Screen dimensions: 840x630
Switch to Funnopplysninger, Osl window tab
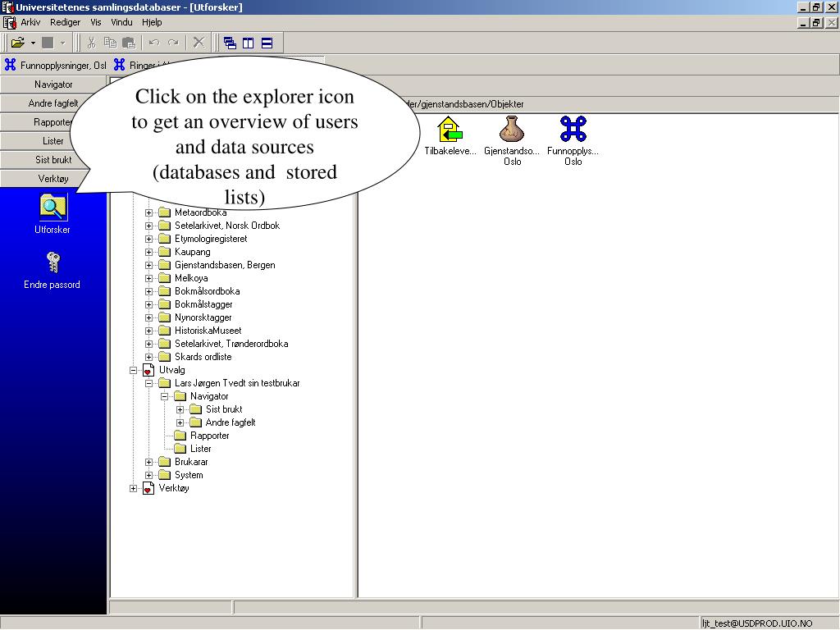[x=56, y=66]
